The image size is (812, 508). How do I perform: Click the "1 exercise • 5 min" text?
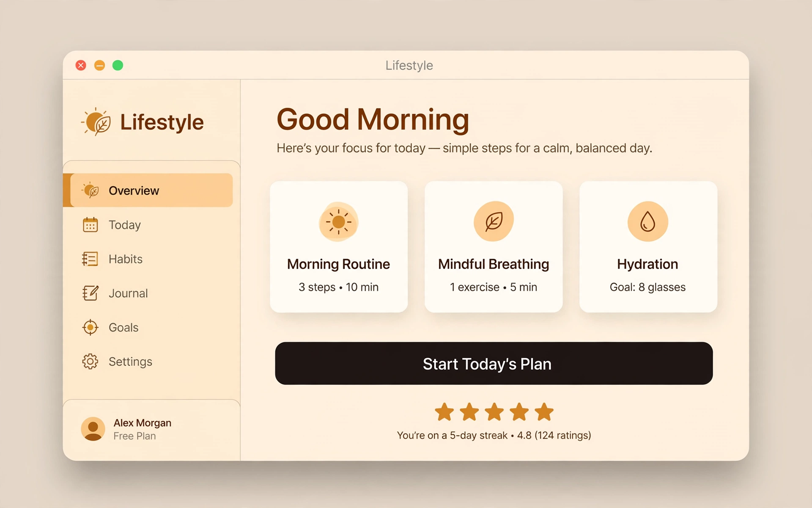[494, 287]
